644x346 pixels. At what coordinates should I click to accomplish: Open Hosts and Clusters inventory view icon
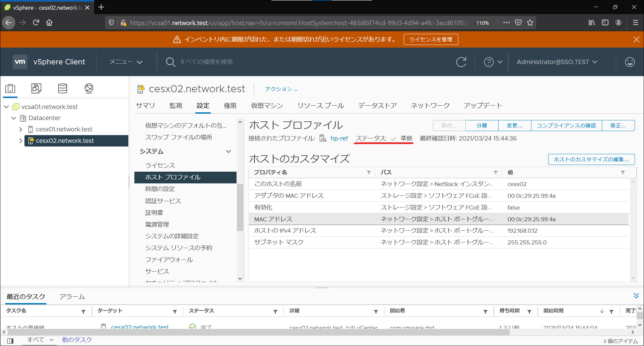(10, 89)
